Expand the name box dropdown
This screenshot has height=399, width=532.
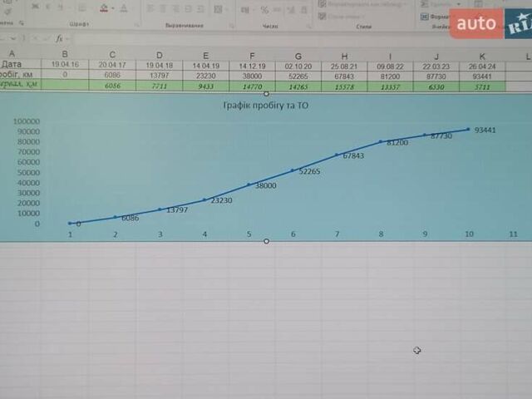point(13,38)
